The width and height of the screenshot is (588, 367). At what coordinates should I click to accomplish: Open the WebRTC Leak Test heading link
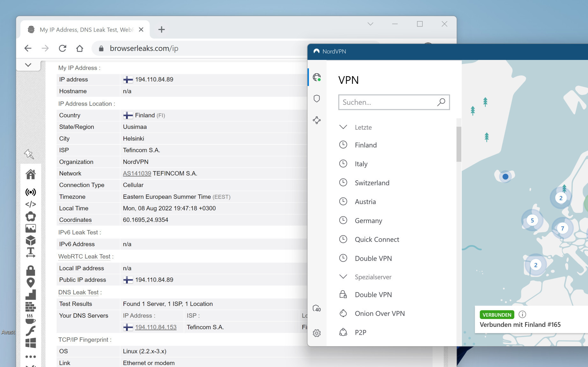(x=84, y=256)
